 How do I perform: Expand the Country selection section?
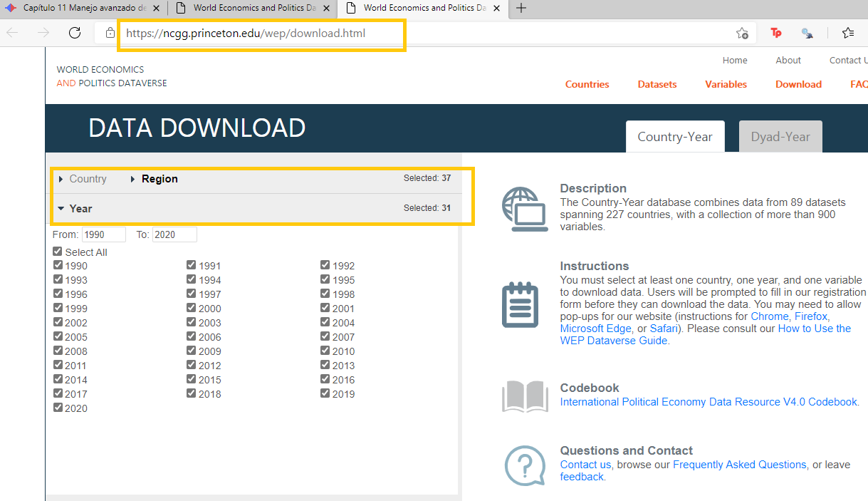click(83, 179)
